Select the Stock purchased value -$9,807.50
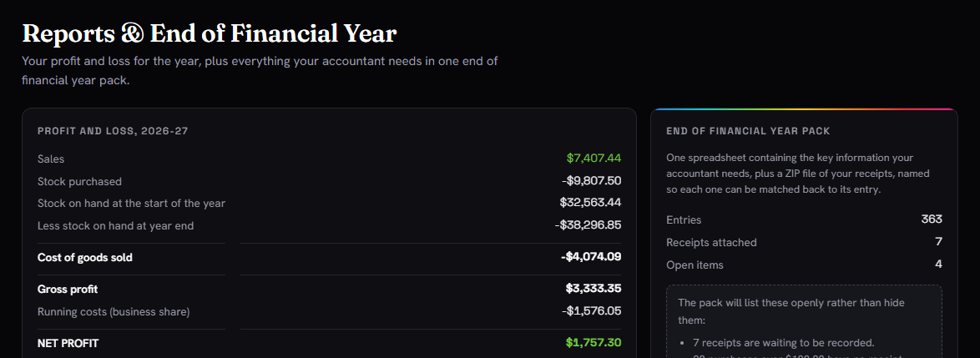 point(591,181)
